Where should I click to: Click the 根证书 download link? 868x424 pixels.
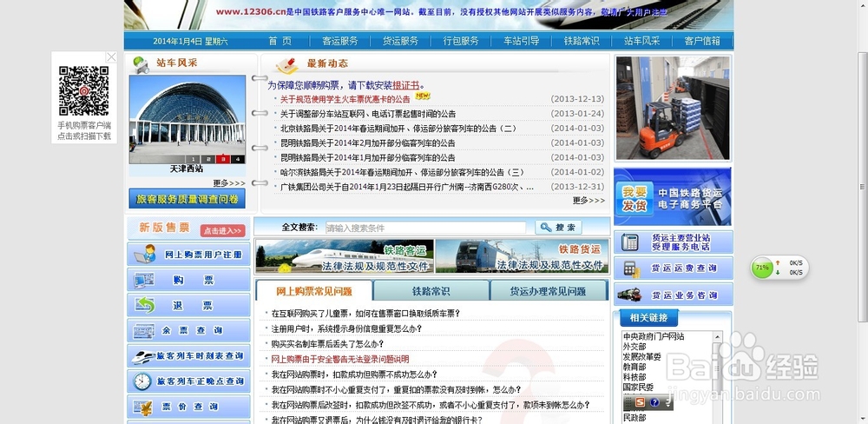(x=405, y=85)
